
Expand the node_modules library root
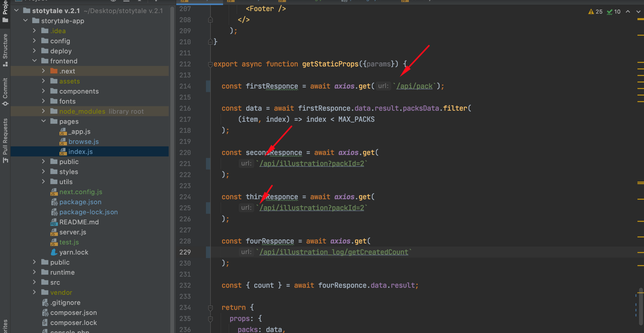coord(44,111)
